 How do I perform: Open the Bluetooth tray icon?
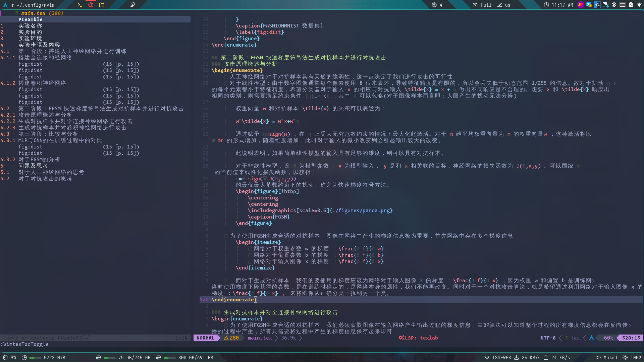coord(614,5)
